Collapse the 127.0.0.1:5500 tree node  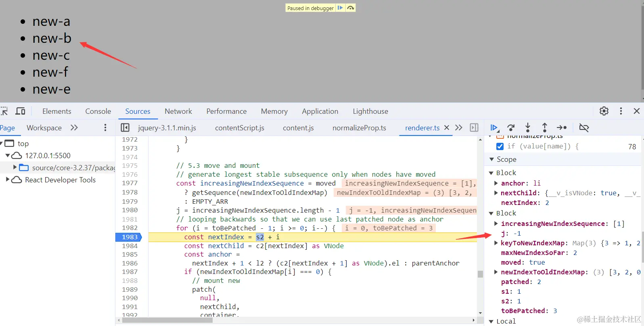click(x=8, y=155)
